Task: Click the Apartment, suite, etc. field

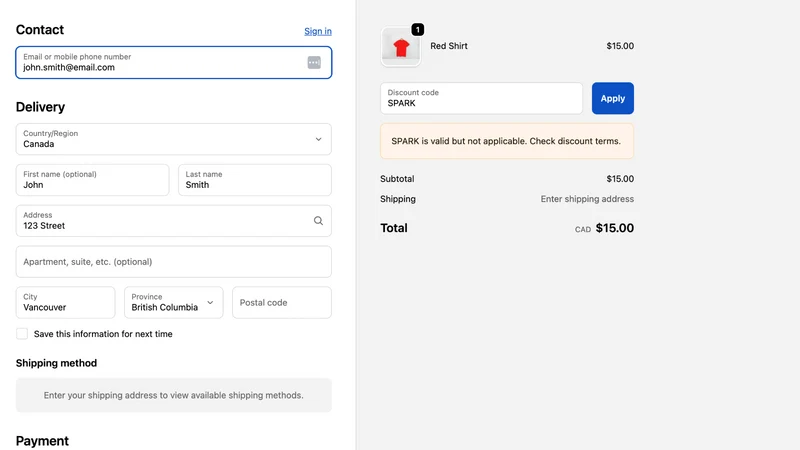Action: point(173,262)
